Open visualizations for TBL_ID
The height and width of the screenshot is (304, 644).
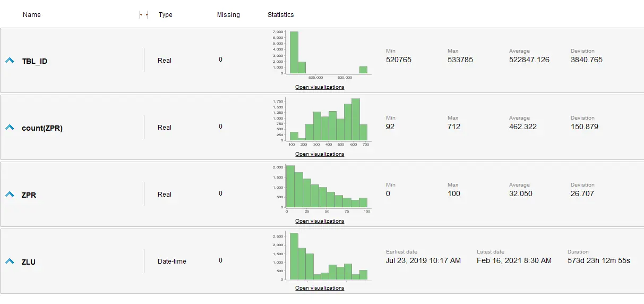pos(320,87)
